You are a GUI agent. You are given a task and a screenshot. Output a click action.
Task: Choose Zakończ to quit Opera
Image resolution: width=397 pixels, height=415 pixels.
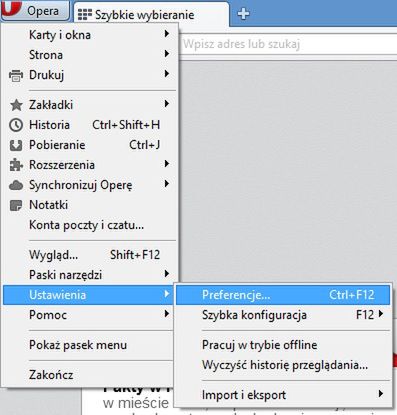pyautogui.click(x=88, y=375)
